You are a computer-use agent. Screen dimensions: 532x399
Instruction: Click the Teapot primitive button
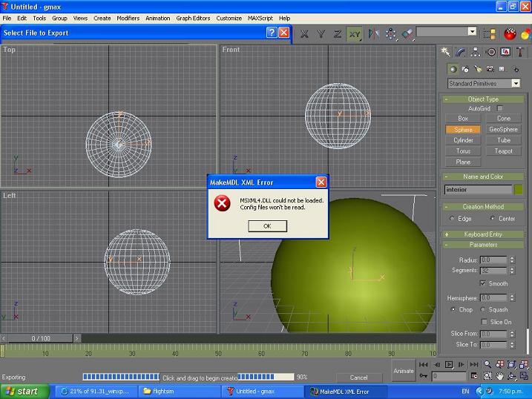(x=503, y=151)
